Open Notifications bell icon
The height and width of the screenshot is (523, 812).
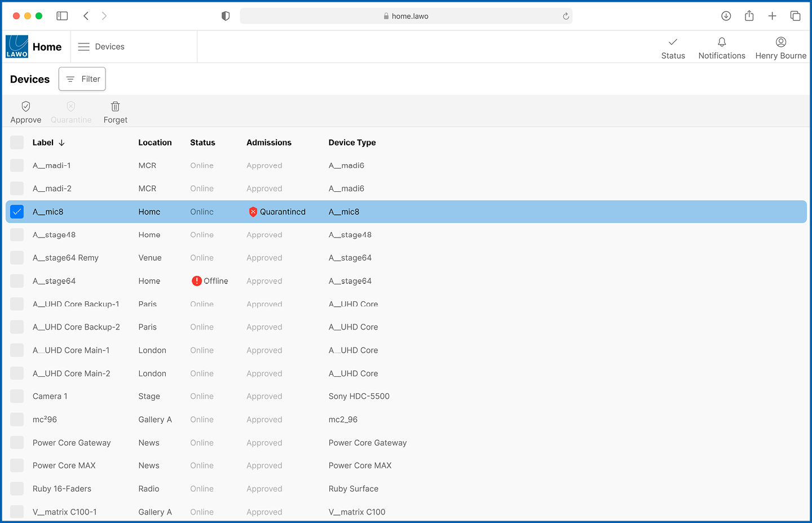[x=721, y=42]
